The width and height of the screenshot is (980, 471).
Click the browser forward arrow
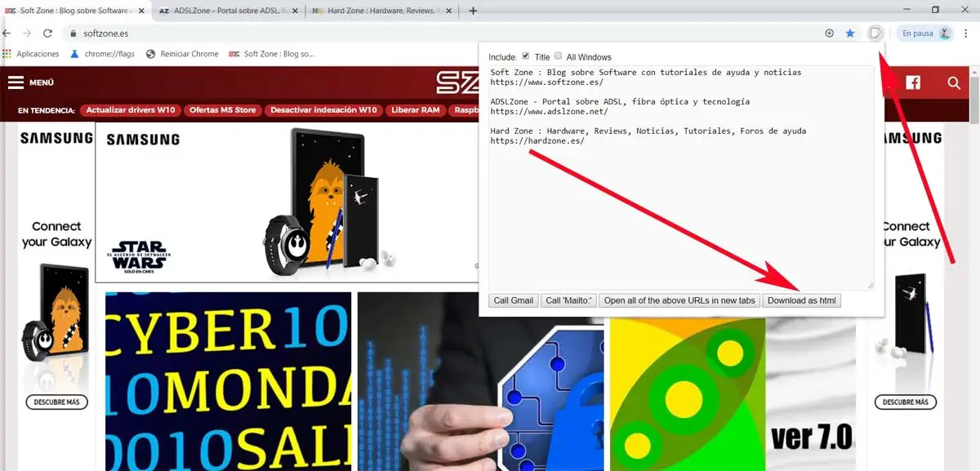click(x=27, y=33)
